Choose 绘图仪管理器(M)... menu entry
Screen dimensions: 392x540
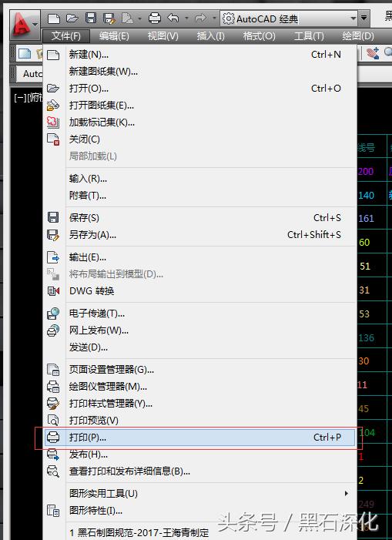(200, 387)
